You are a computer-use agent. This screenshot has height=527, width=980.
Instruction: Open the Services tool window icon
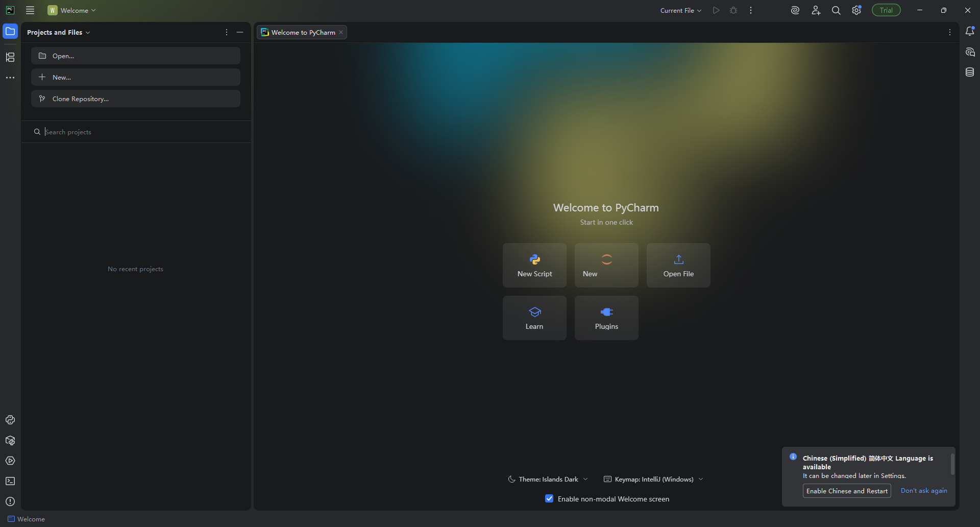(x=10, y=461)
